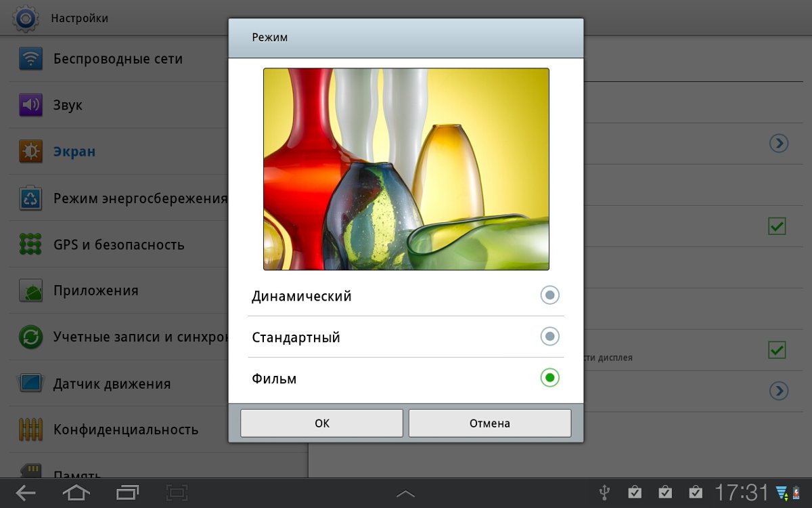Tap the Applications Android icon

(30, 291)
